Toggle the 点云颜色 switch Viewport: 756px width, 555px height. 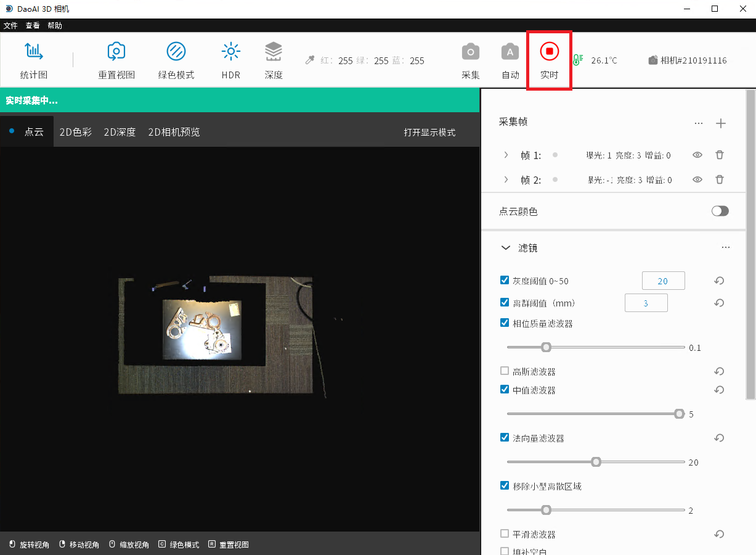720,212
